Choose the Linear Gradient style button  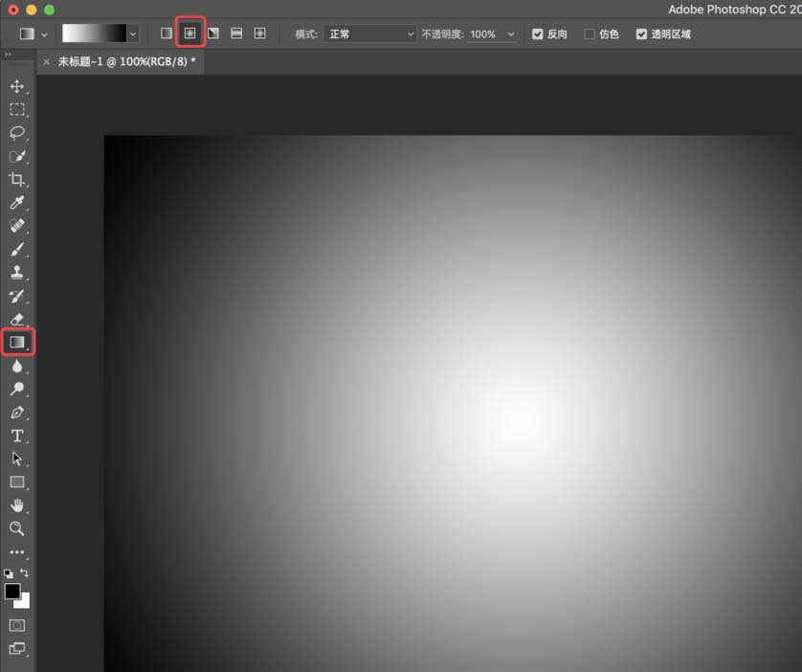167,34
